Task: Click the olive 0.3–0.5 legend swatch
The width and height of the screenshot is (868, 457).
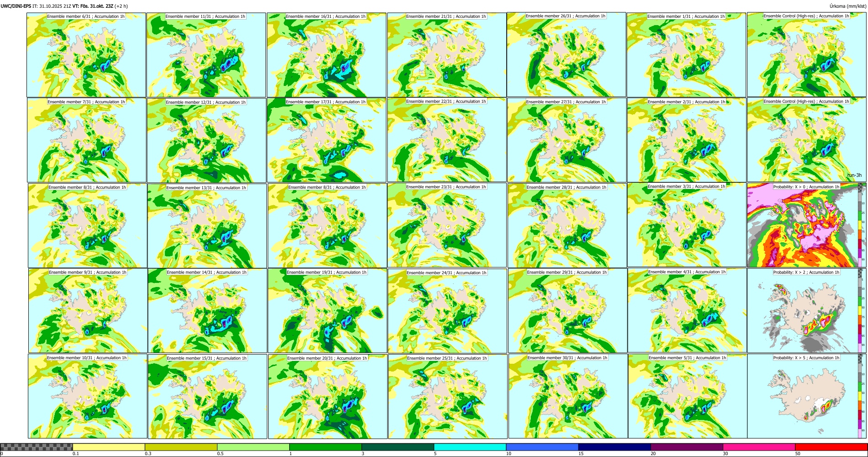Action: [181, 447]
